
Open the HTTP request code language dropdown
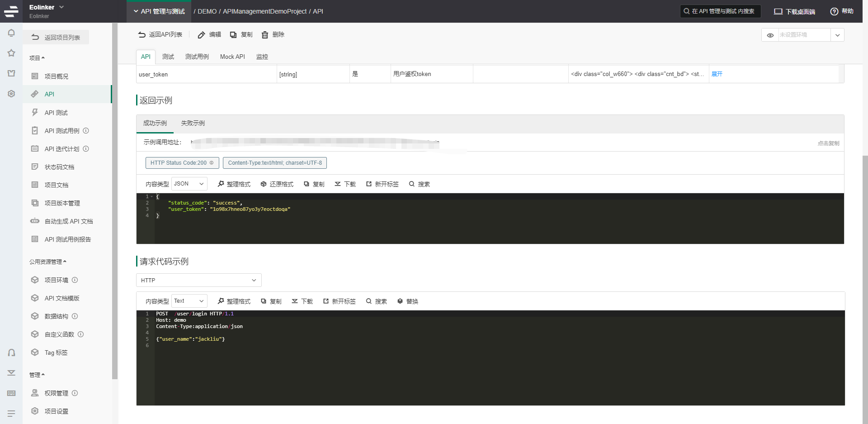point(198,280)
